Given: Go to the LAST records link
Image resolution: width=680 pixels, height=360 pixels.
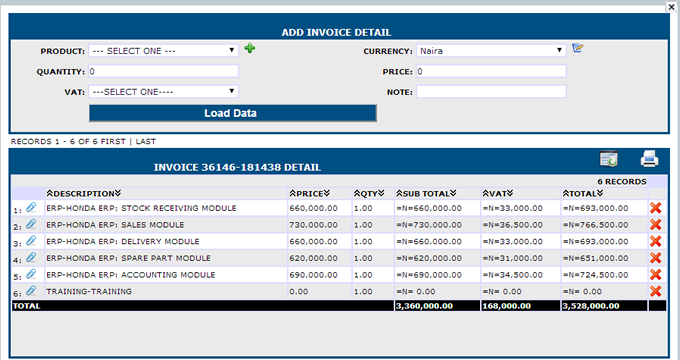Looking at the screenshot, I should [x=146, y=141].
